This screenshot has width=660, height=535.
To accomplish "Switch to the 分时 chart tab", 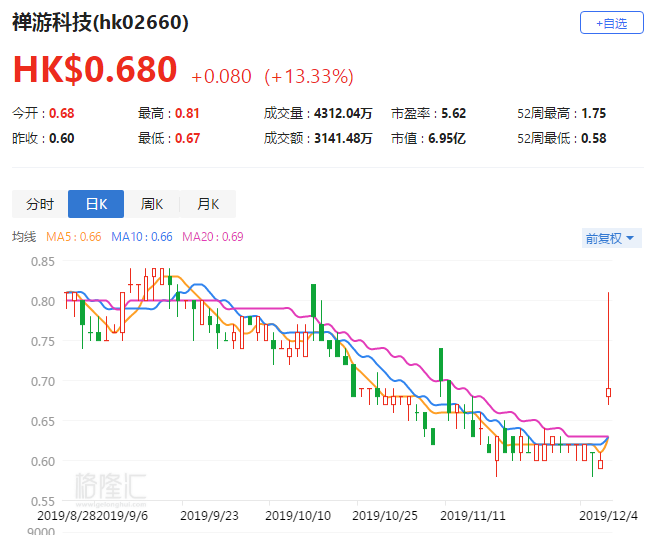I will coord(40,204).
